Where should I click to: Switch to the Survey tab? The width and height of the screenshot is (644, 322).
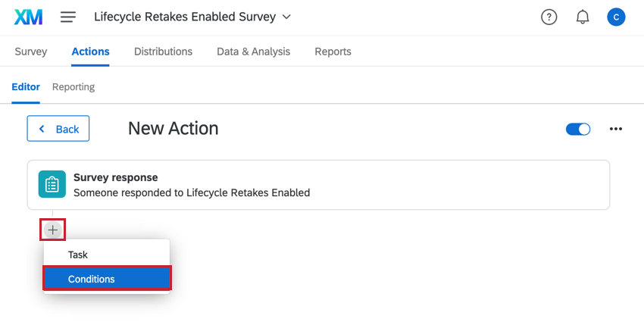point(31,52)
